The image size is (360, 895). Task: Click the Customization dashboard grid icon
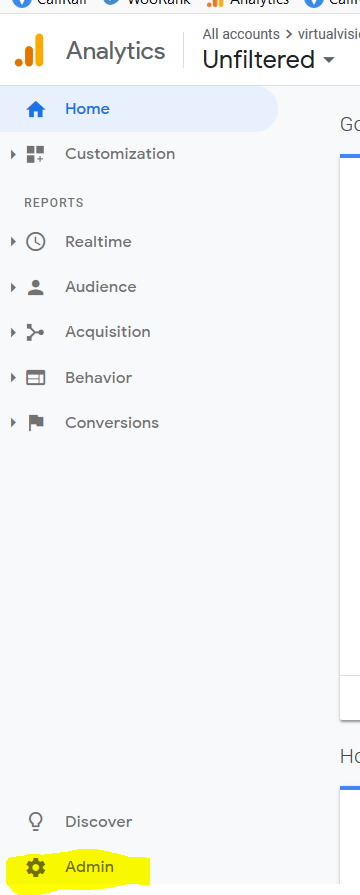pyautogui.click(x=35, y=154)
